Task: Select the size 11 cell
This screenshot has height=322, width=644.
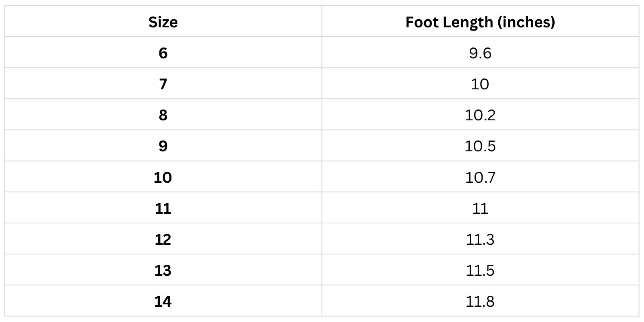Action: (x=163, y=208)
